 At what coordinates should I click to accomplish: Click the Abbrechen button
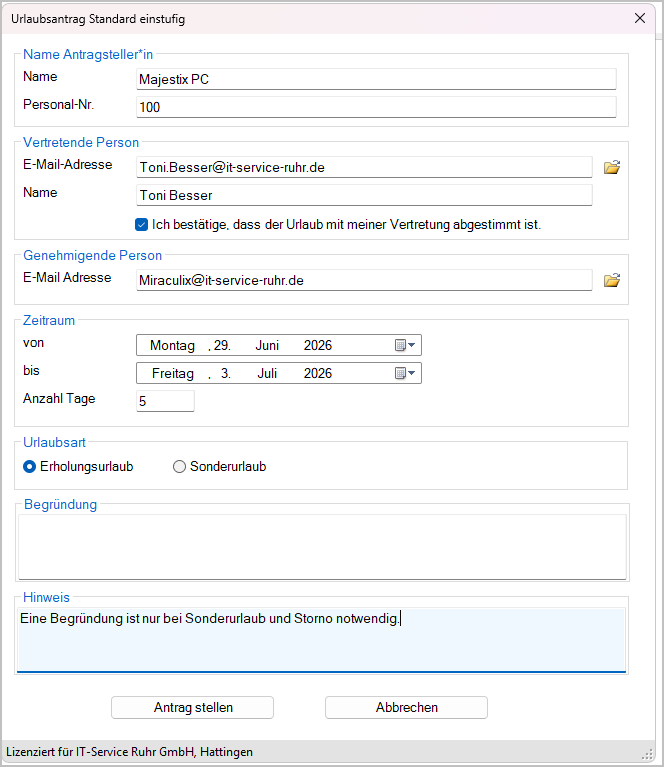(406, 707)
